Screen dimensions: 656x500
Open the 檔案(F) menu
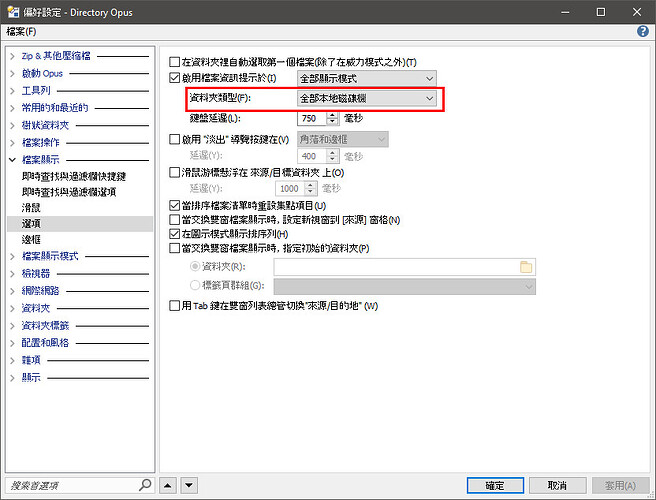pyautogui.click(x=21, y=31)
